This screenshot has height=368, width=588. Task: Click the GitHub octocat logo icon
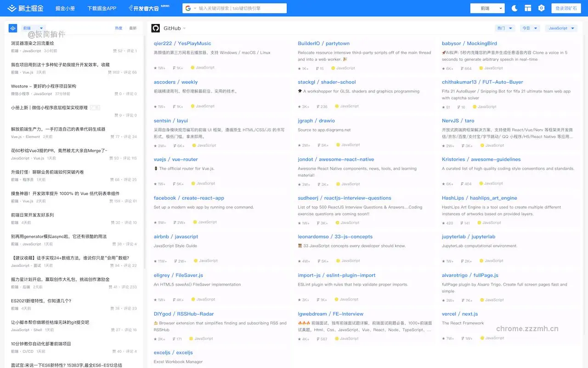(156, 28)
